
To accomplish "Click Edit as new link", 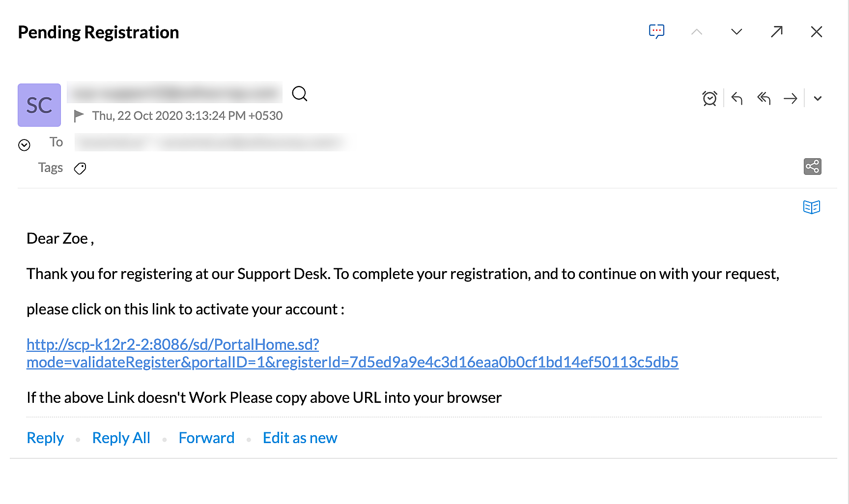I will (x=300, y=438).
